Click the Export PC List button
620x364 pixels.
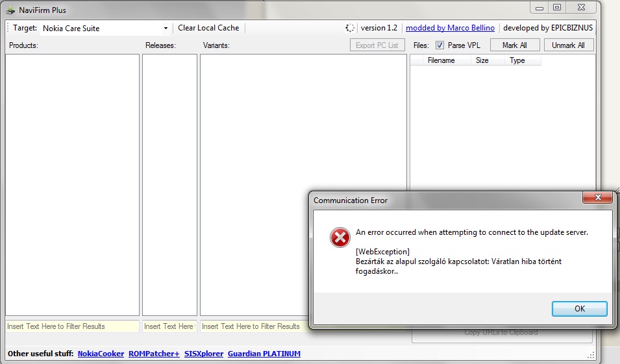tap(377, 45)
